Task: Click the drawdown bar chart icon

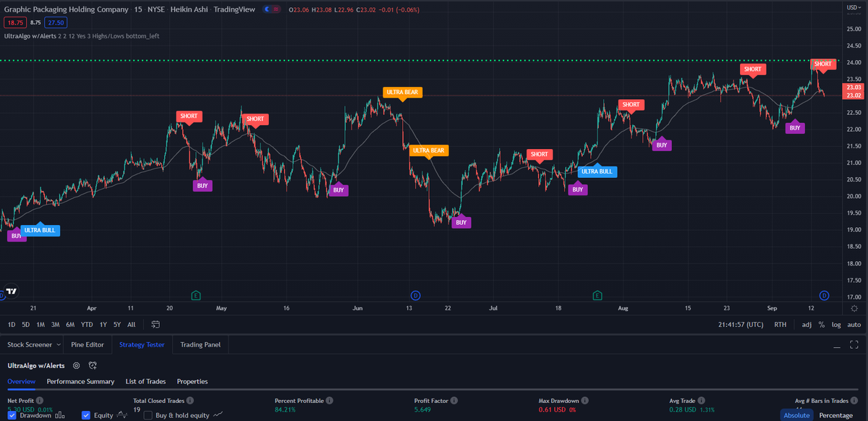Action: tap(60, 415)
